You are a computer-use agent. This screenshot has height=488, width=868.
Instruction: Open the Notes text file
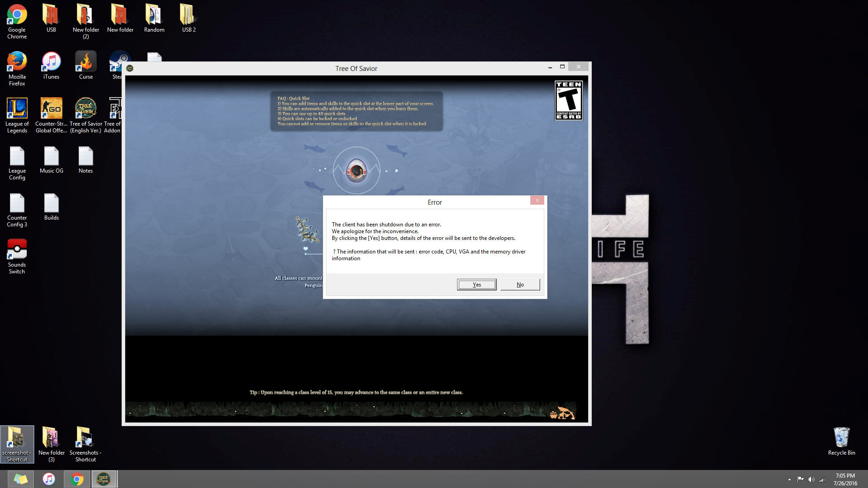click(x=85, y=156)
